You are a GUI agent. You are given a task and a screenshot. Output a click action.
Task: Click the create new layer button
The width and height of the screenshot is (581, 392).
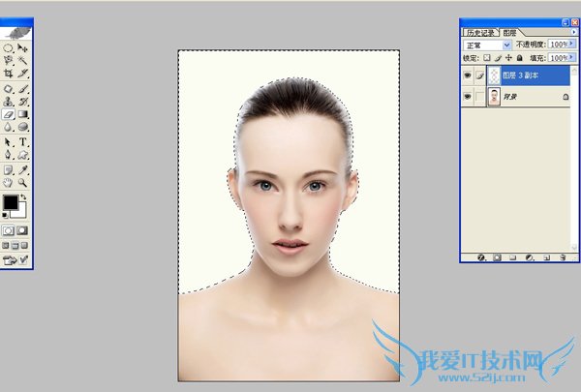coord(546,257)
